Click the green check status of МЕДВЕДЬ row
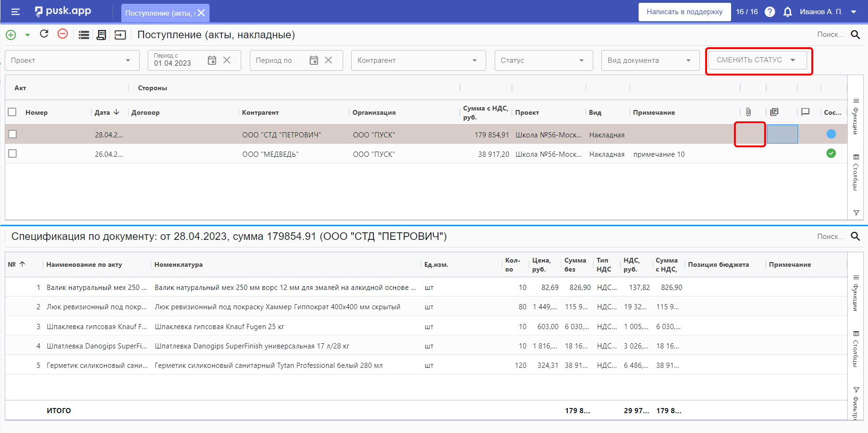The image size is (868, 433). [x=831, y=153]
